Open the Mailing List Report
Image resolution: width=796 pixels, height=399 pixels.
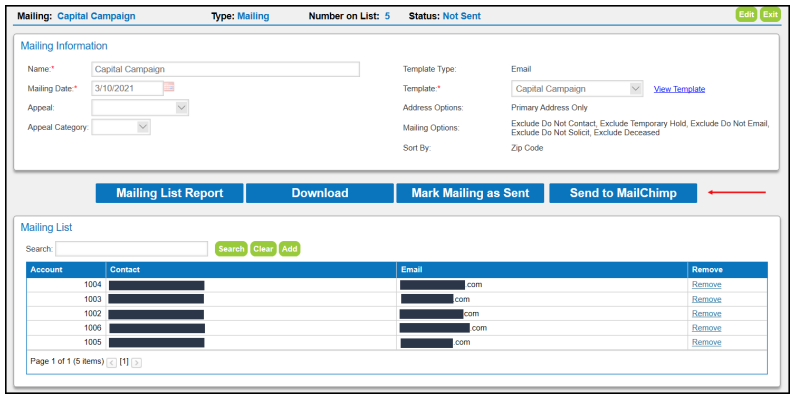[170, 193]
